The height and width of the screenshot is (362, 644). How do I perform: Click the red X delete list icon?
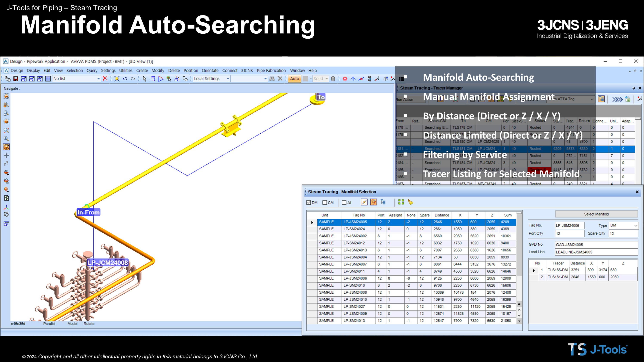105,78
